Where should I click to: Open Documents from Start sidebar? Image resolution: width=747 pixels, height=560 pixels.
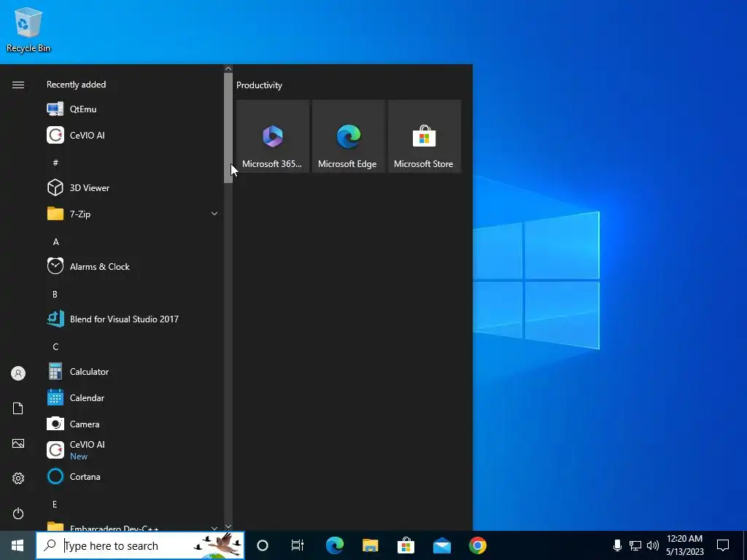[x=18, y=408]
